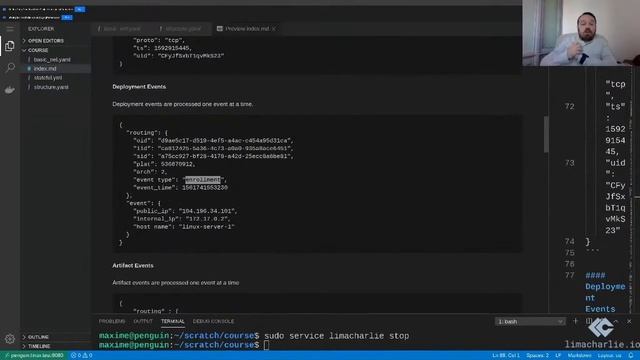Image resolution: width=640 pixels, height=360 pixels.
Task: Expand the TIMELINE section
Action: coord(39,346)
